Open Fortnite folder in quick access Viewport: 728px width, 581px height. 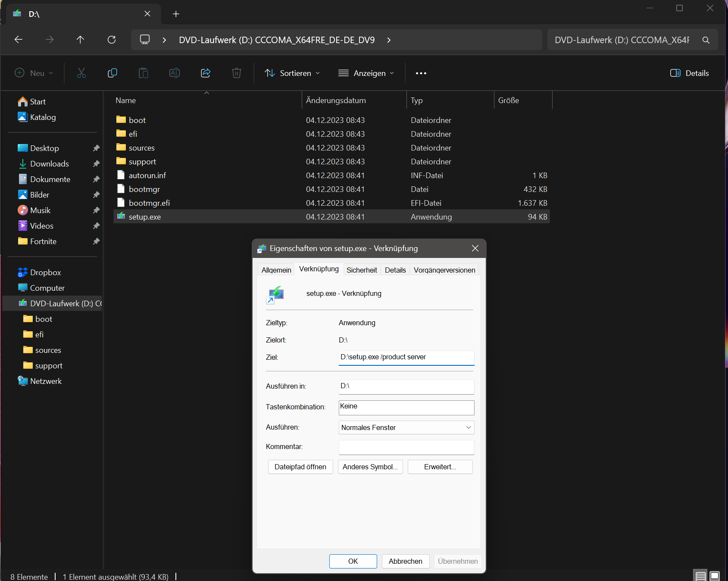point(37,242)
